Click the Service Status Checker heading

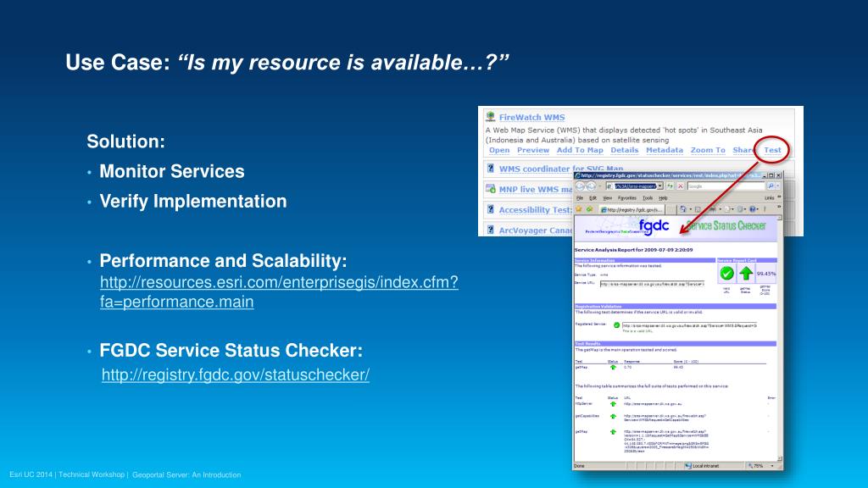[726, 225]
